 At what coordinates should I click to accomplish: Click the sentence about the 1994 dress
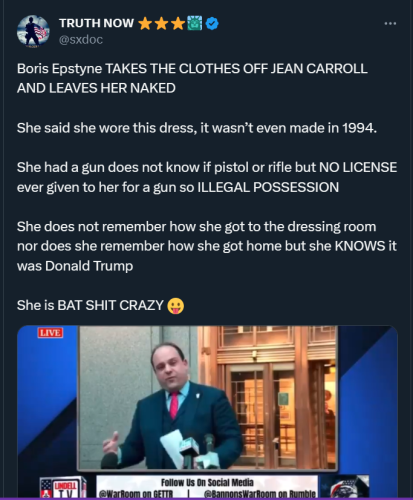coord(197,128)
